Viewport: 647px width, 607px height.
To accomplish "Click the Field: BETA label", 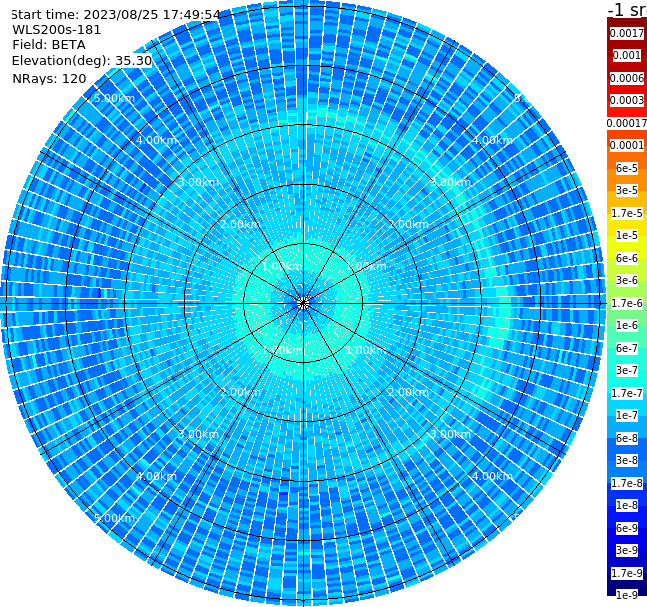I will click(x=49, y=45).
